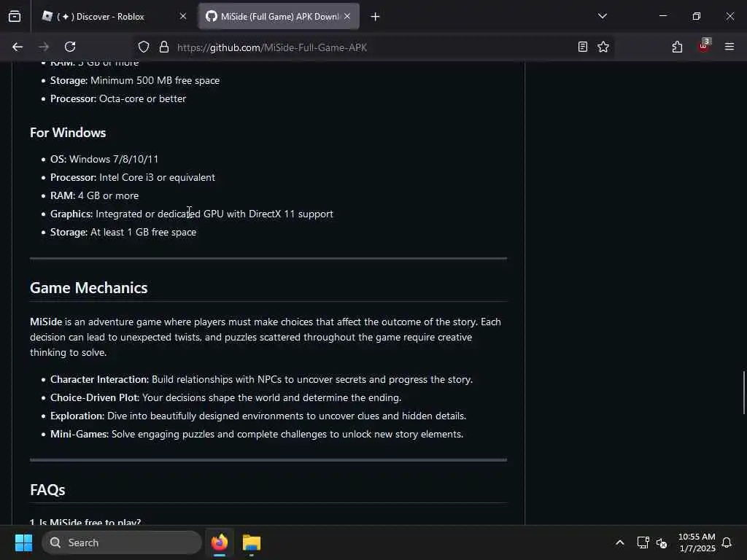Click 'OS: Windows 7/8/10/11' list item
Viewport: 747px width, 560px height.
[104, 159]
